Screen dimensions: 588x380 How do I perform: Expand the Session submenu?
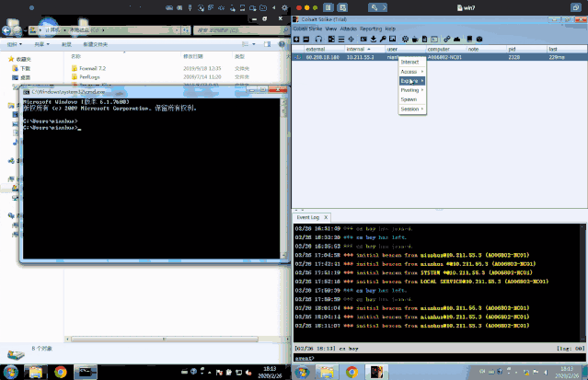pos(411,109)
